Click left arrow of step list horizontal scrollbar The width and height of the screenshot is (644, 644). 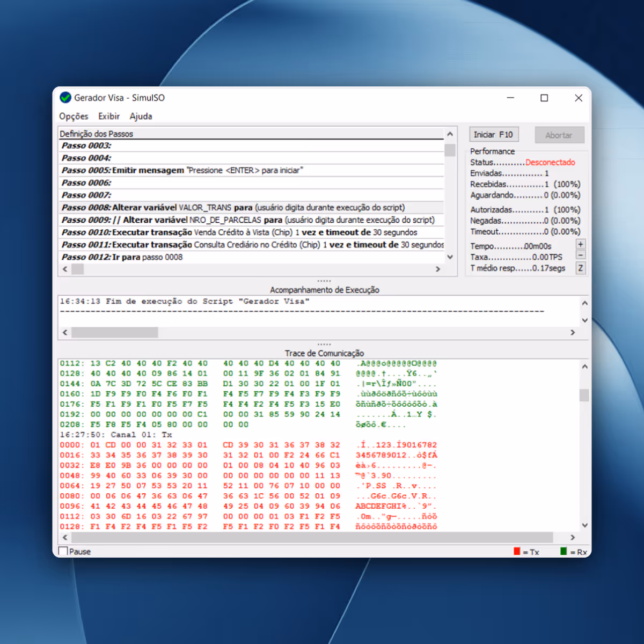pos(65,269)
